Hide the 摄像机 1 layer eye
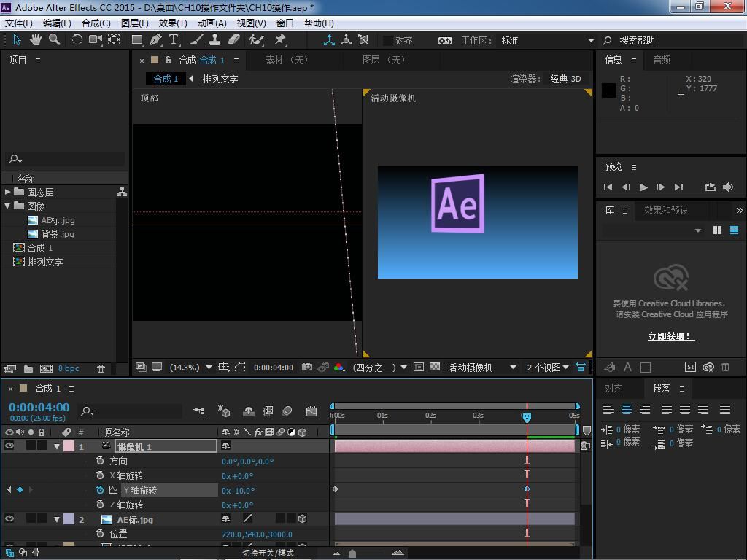 9,446
